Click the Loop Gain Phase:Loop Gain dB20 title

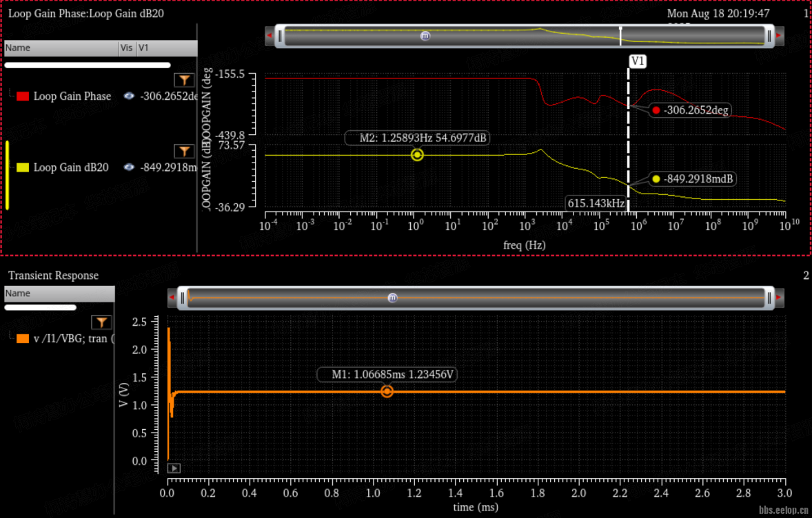(x=86, y=14)
